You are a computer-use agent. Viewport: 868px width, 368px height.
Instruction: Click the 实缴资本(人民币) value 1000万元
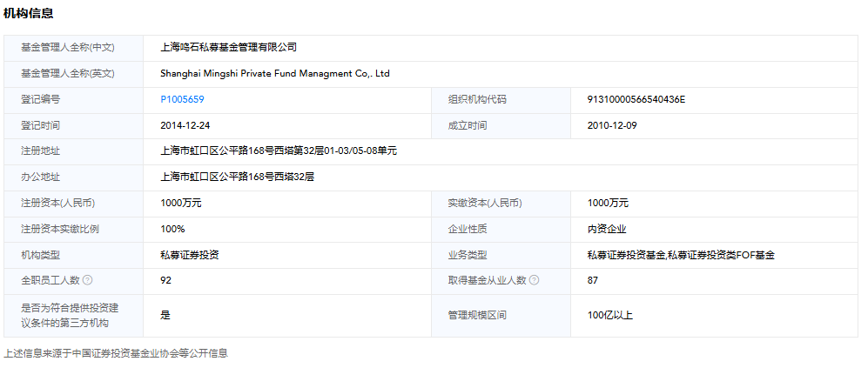pos(608,203)
